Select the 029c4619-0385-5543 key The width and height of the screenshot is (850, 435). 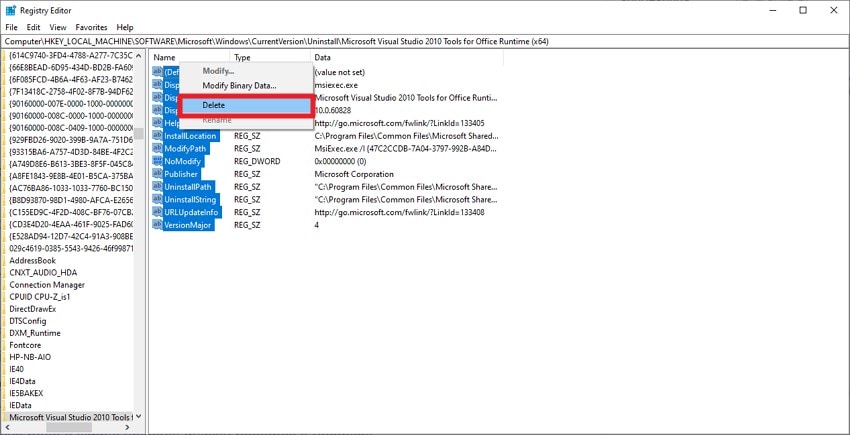[70, 248]
